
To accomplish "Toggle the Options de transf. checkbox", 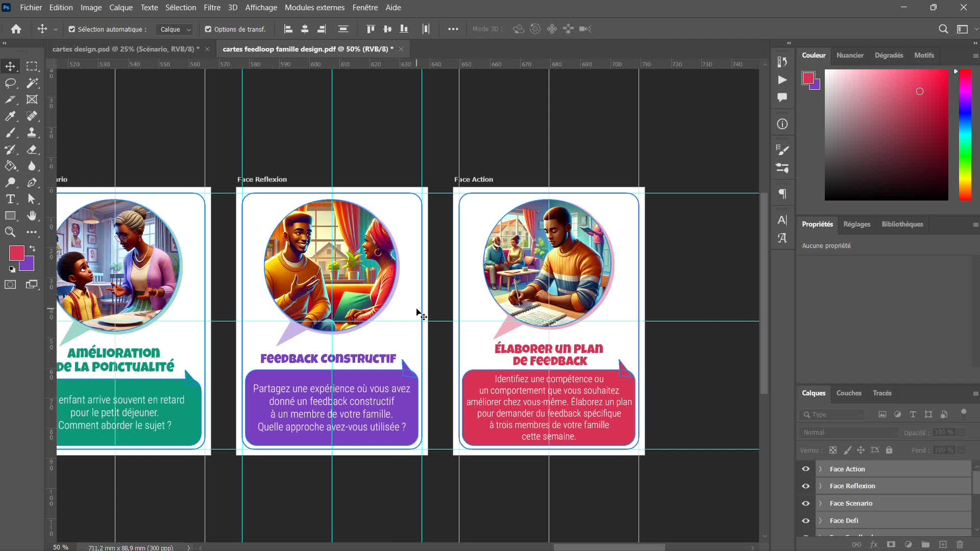I will coord(208,29).
